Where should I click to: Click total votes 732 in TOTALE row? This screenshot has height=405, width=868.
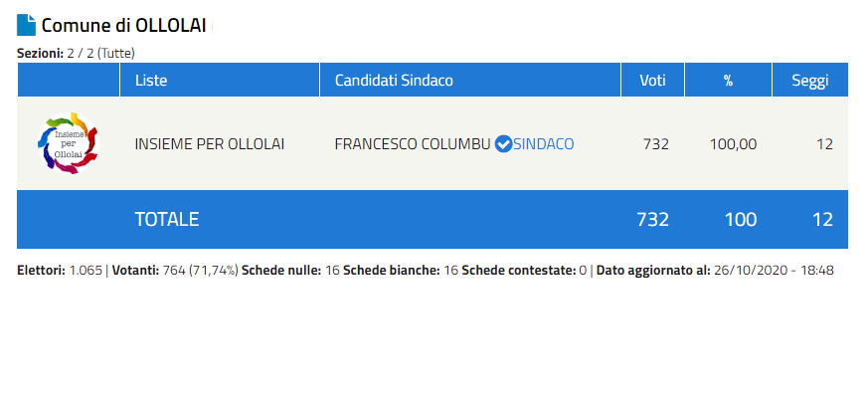(x=652, y=219)
